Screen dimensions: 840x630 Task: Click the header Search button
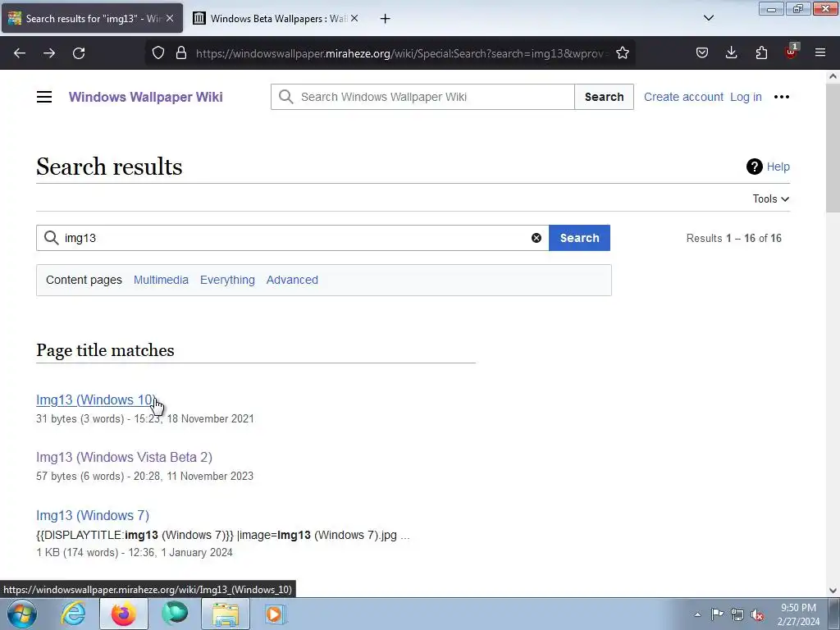(604, 97)
